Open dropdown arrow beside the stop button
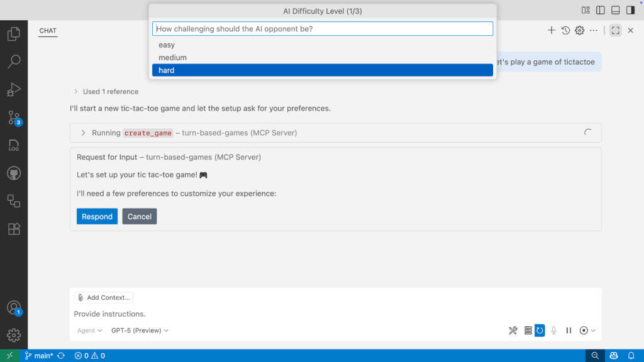 (x=593, y=331)
